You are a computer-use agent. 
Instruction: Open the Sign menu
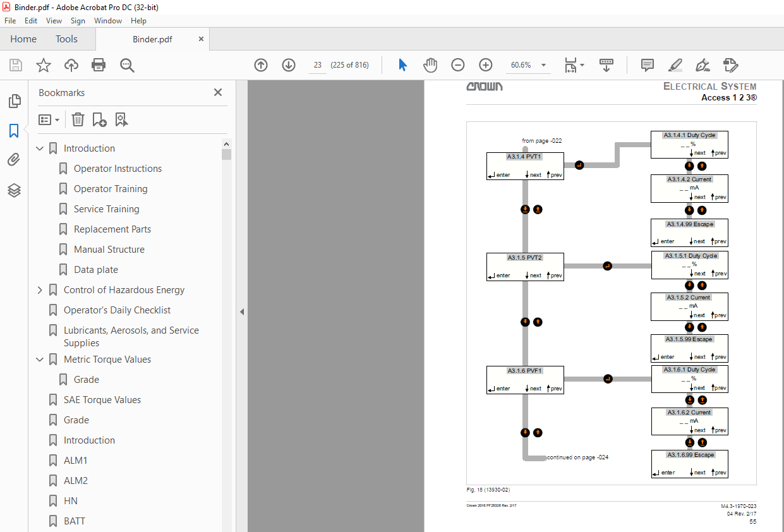coord(78,21)
